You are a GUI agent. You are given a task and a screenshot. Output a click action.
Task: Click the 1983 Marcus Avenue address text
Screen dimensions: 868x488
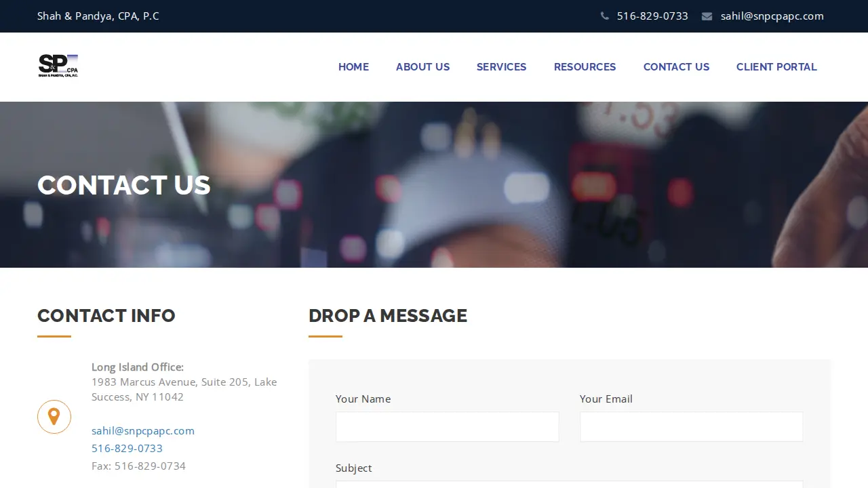point(184,390)
